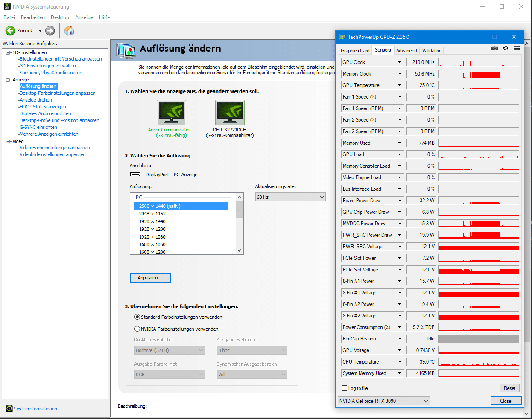This screenshot has width=532, height=419.
Task: Collapse the Anzeige tree node
Action: tap(8, 80)
